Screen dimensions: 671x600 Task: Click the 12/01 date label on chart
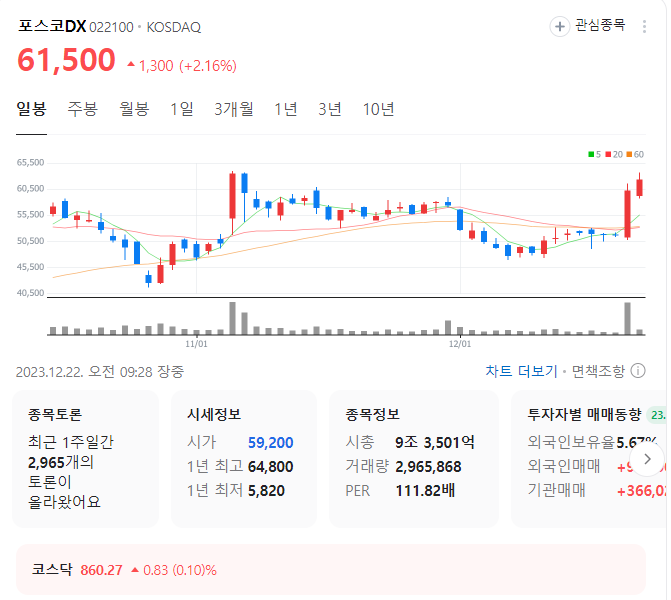460,344
